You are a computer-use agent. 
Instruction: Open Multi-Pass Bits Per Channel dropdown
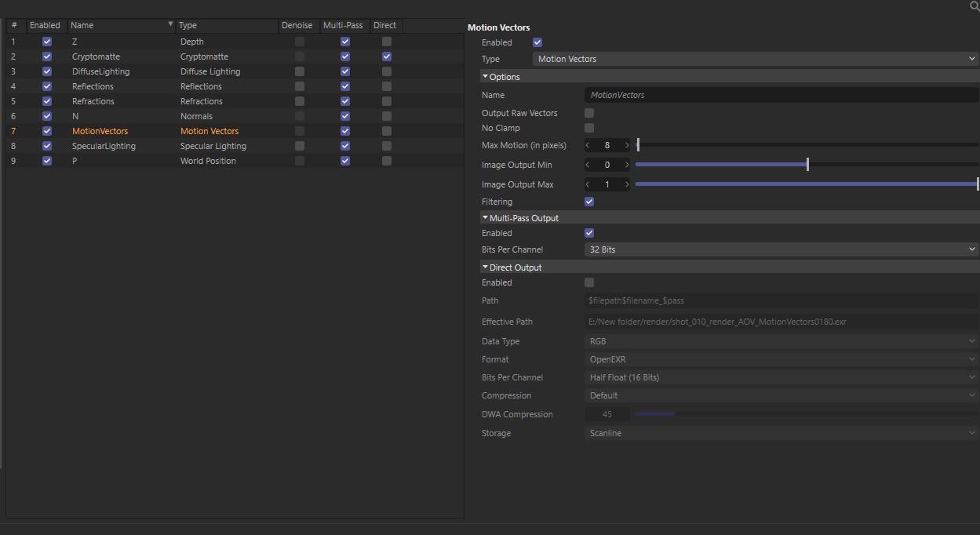781,249
